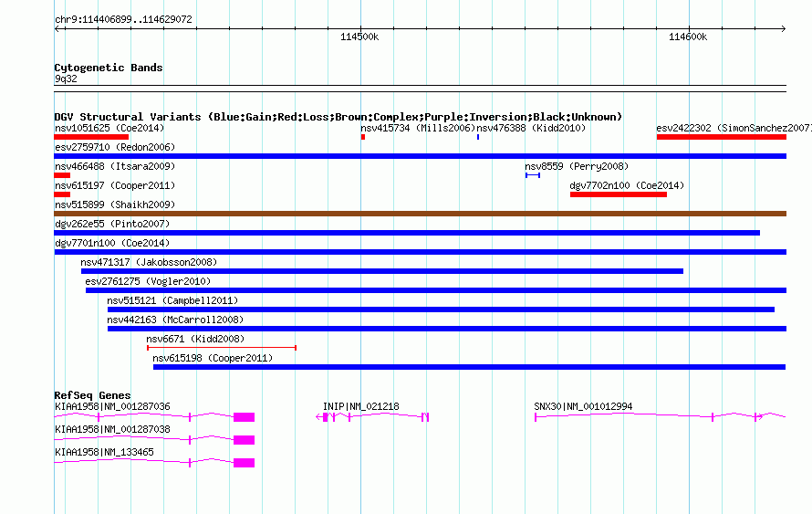Click the right arrowhead of the ruler
The height and width of the screenshot is (514, 812).
(x=783, y=29)
